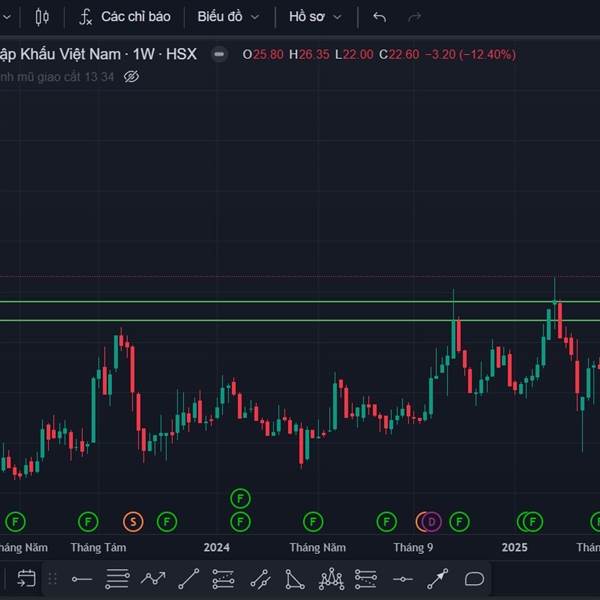Click the F marker above 2025 label
Image resolution: width=600 pixels, height=600 pixels.
pos(533,522)
